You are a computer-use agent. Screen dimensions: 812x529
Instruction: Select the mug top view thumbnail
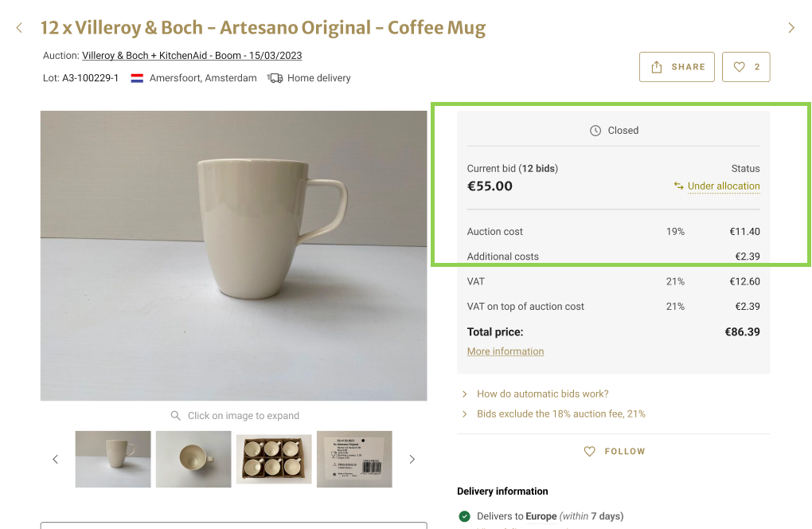pyautogui.click(x=193, y=459)
